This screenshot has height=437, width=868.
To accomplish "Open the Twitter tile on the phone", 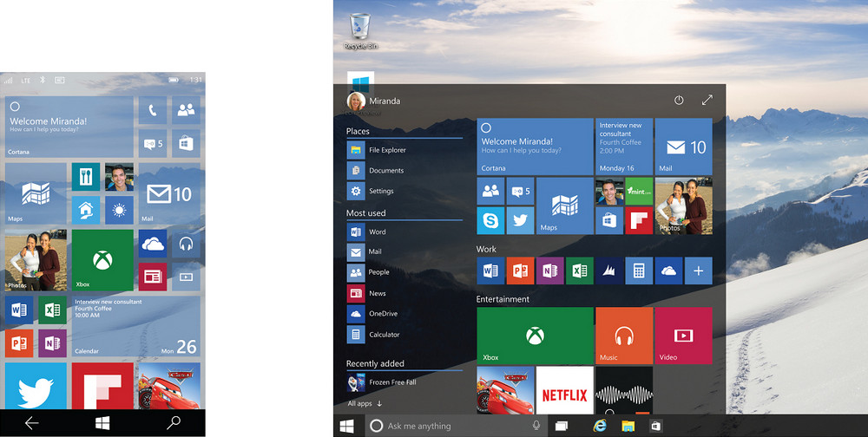I will pyautogui.click(x=36, y=386).
